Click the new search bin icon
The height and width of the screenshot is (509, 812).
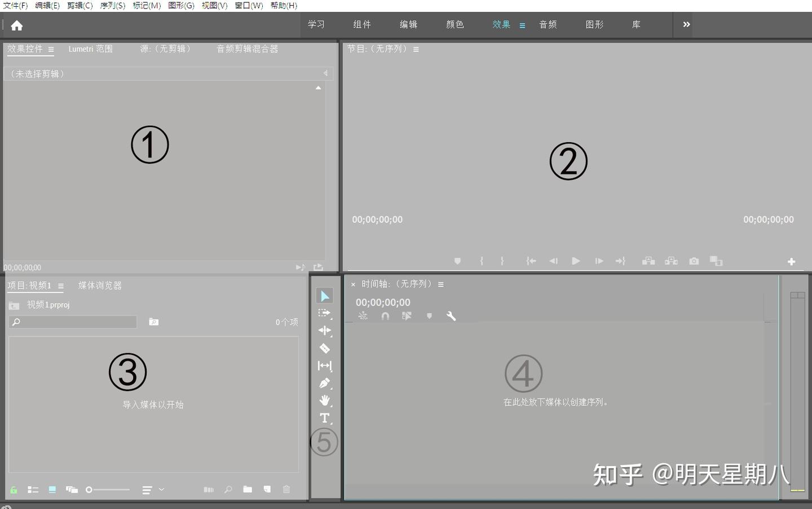coord(153,322)
